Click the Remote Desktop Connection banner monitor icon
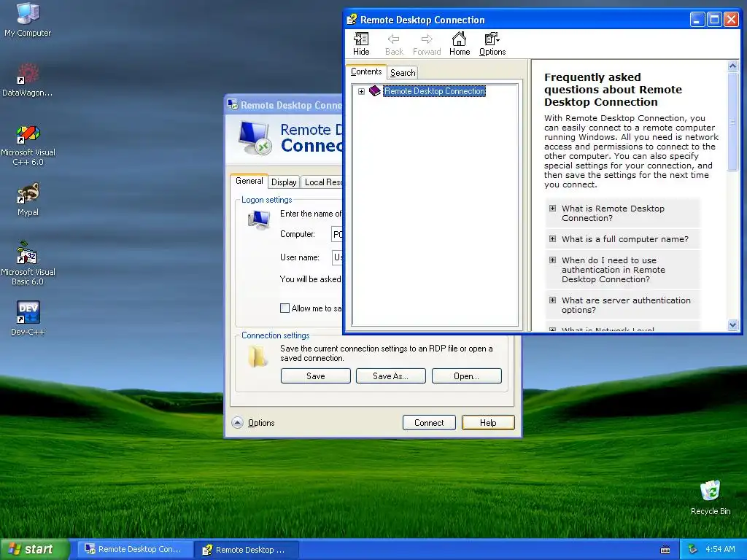 point(255,138)
